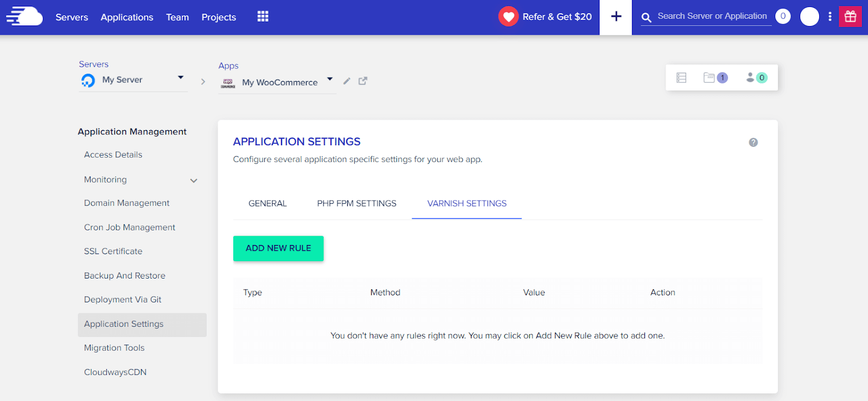Screen dimensions: 868x401
Task: Switch to the General tab
Action: 267,203
